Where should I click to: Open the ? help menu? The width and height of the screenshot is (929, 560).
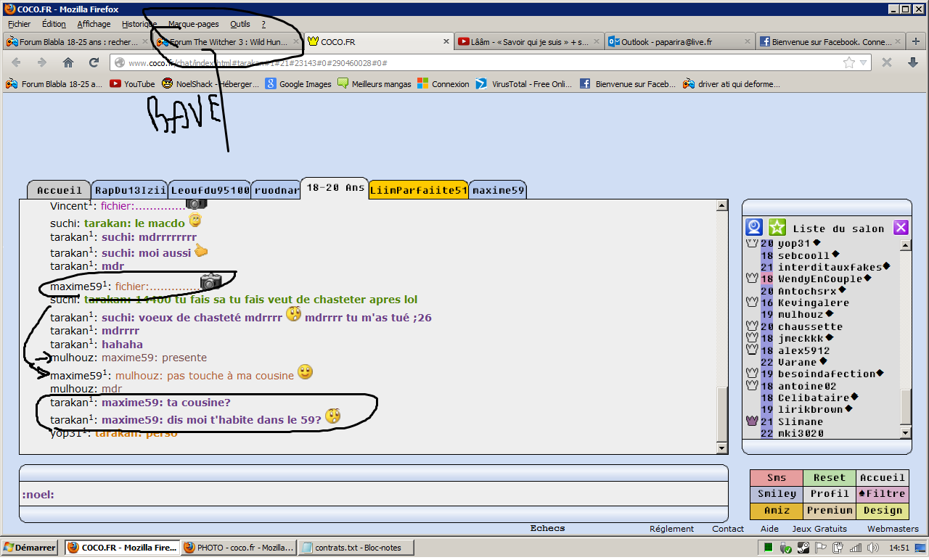coord(263,24)
